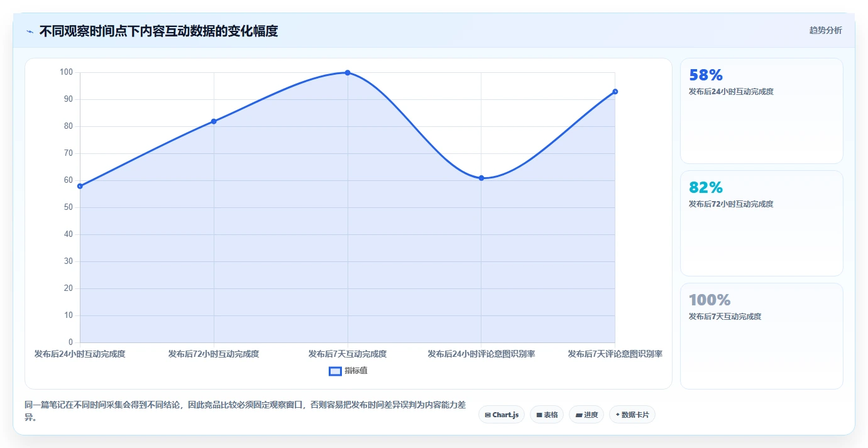Click the description paragraph starting 同一篇笔记
The image size is (868, 448).
[x=245, y=412]
